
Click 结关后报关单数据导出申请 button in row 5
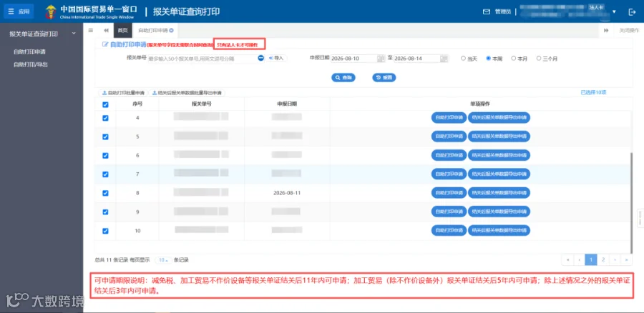click(499, 136)
